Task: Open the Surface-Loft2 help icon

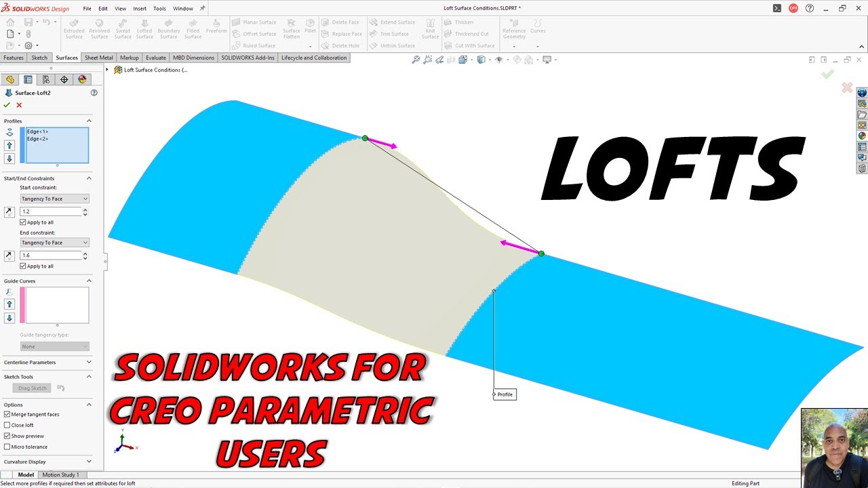Action: [x=94, y=93]
